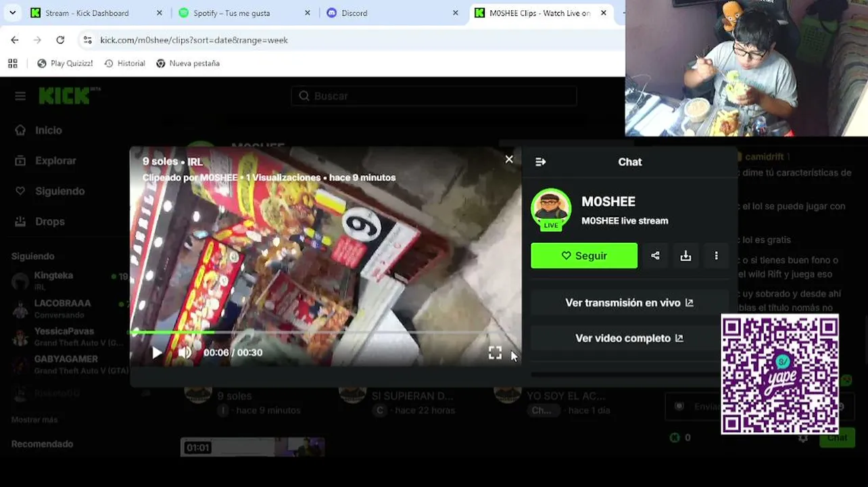The height and width of the screenshot is (487, 868).
Task: Open the Play Quizizz! bookmark
Action: tap(65, 63)
